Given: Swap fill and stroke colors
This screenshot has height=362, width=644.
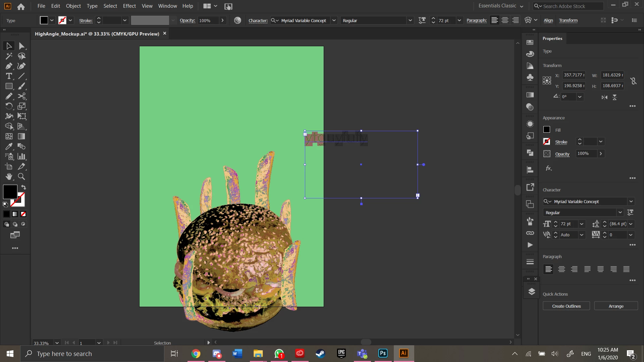Looking at the screenshot, I should click(x=23, y=187).
